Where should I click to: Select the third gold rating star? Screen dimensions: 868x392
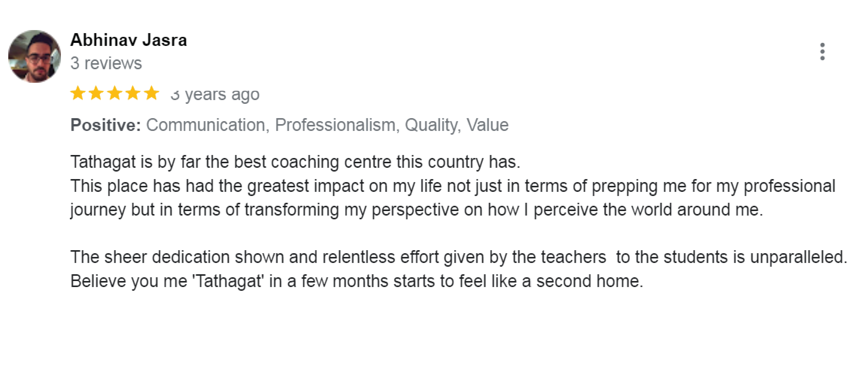click(x=115, y=93)
